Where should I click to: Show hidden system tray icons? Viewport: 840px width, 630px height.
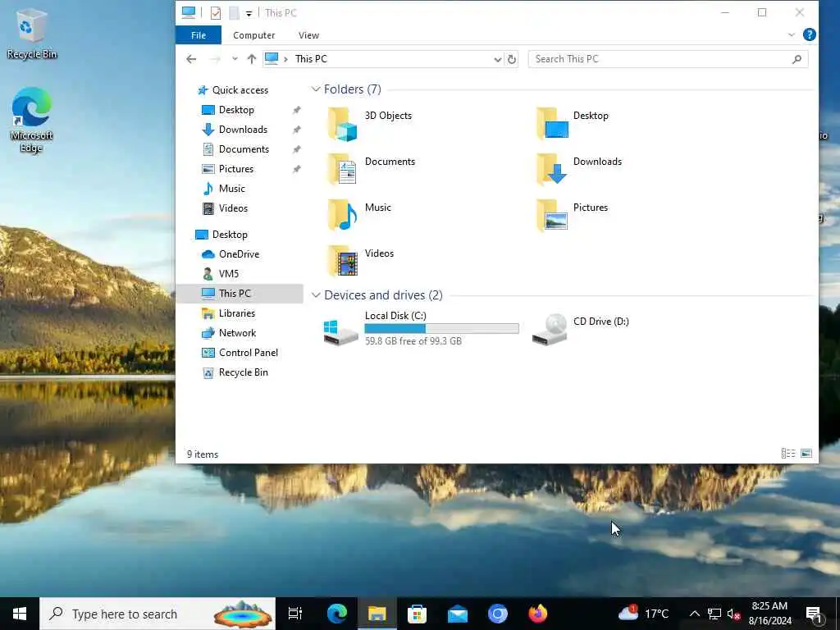coord(694,614)
